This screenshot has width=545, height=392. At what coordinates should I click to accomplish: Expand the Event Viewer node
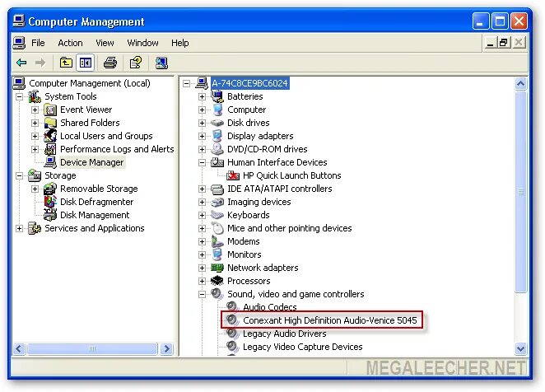(x=35, y=110)
